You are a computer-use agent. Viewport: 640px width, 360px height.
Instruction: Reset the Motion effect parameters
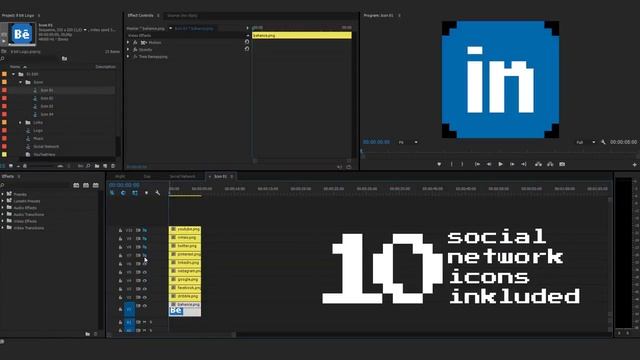[x=247, y=42]
